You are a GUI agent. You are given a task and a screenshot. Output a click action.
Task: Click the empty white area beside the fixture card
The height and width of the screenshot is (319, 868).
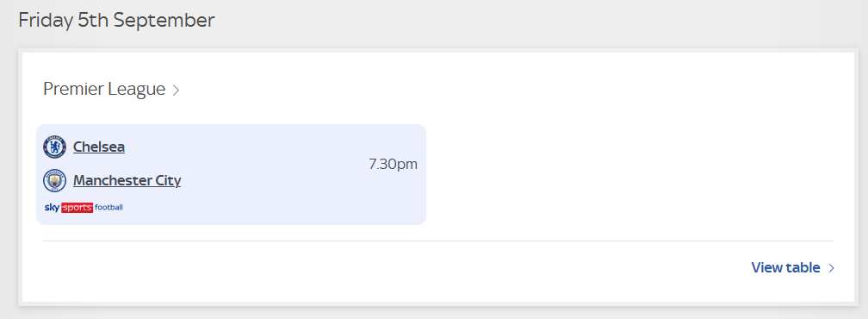point(631,174)
